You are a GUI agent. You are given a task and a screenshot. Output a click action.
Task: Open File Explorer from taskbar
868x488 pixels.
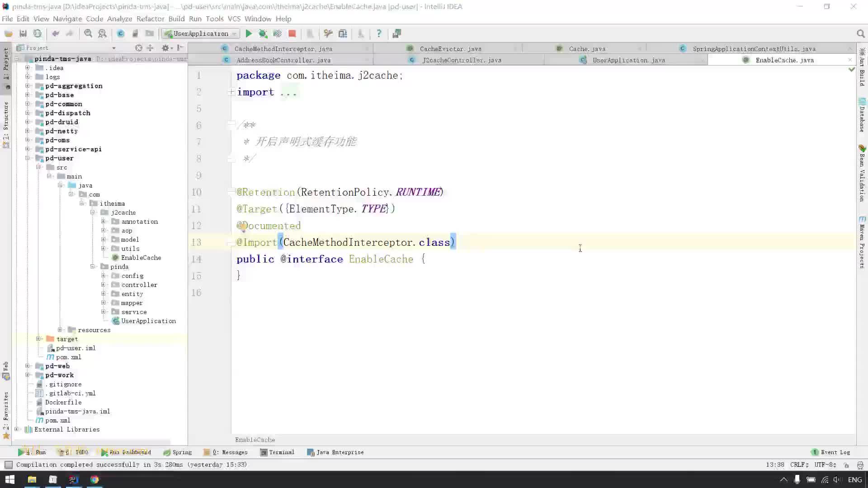coord(32,479)
